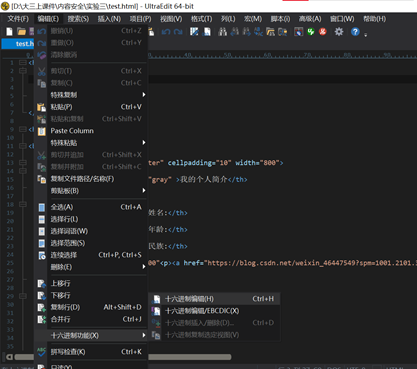Open the 搜索(S) menu
The image size is (417, 369).
point(78,19)
